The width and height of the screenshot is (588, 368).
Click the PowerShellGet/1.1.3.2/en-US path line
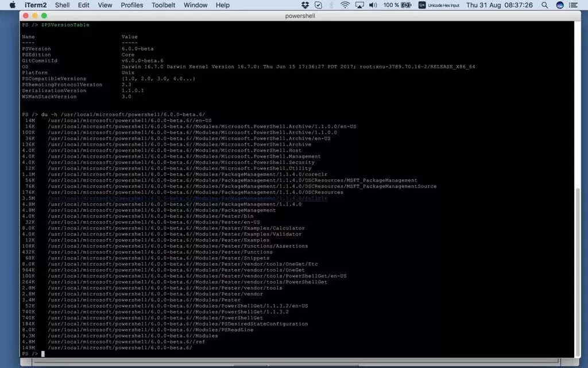coord(178,306)
